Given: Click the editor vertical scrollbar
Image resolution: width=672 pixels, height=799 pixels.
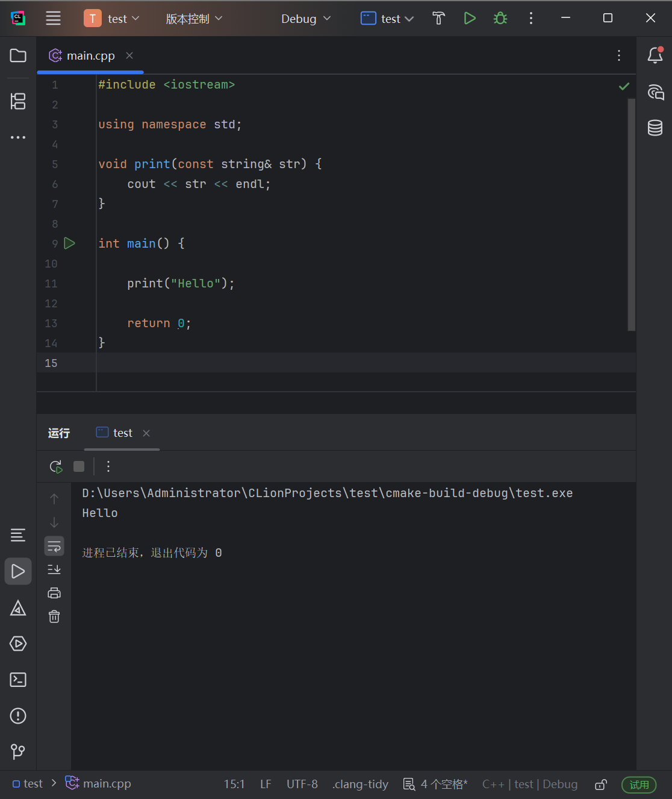Looking at the screenshot, I should coord(632,215).
